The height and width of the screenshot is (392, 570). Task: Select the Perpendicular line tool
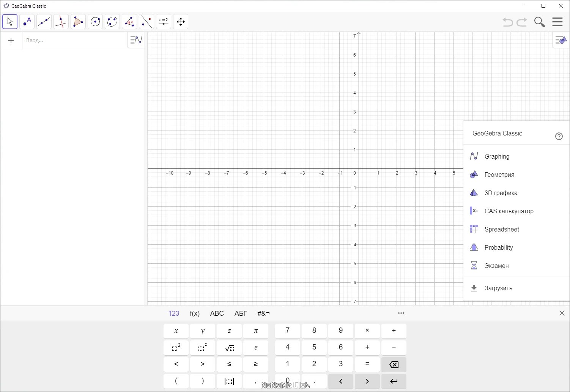click(61, 22)
